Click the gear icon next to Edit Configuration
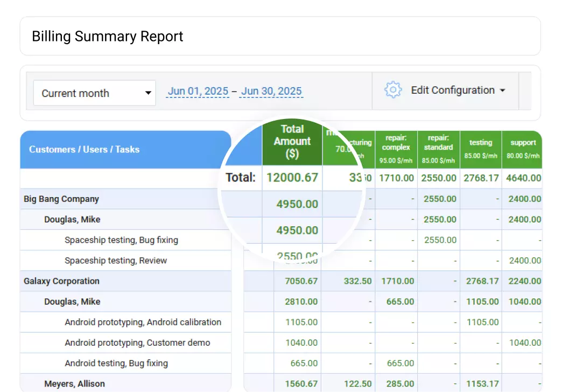The height and width of the screenshot is (392, 562). [393, 90]
